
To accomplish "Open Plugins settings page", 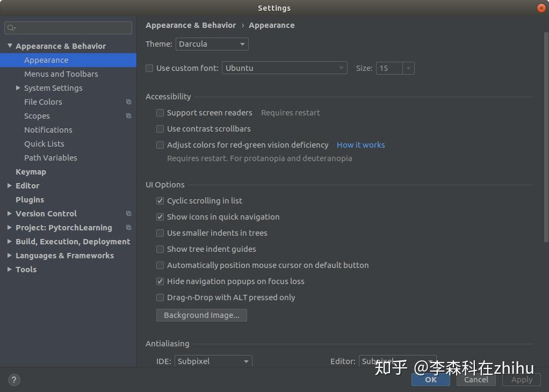I will click(68, 200).
